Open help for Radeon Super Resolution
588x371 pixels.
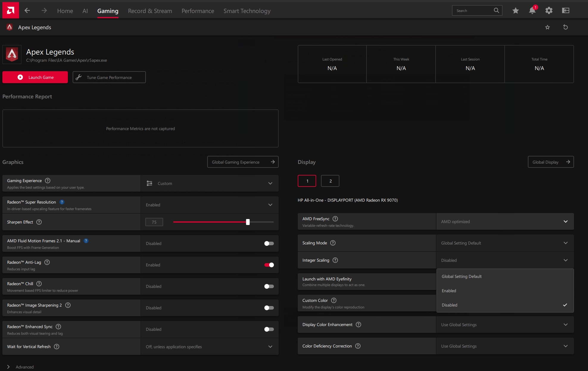tap(62, 202)
